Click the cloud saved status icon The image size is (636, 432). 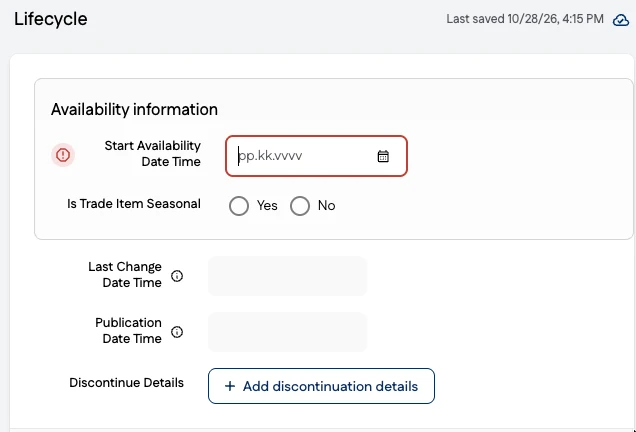coord(621,19)
